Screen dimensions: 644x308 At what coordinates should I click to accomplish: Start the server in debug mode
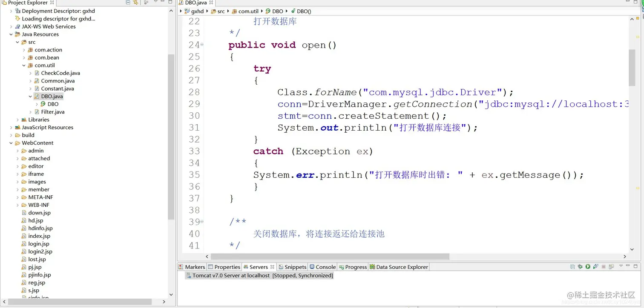pos(580,267)
